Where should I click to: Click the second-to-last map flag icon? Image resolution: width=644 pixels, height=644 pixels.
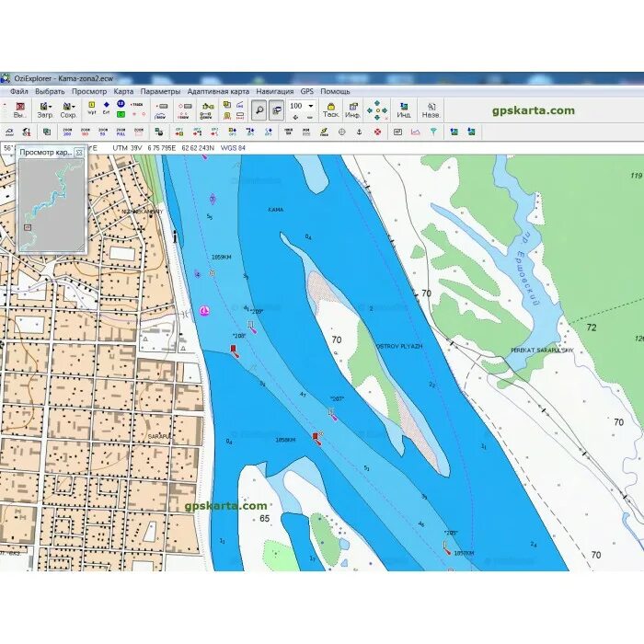[x=454, y=132]
